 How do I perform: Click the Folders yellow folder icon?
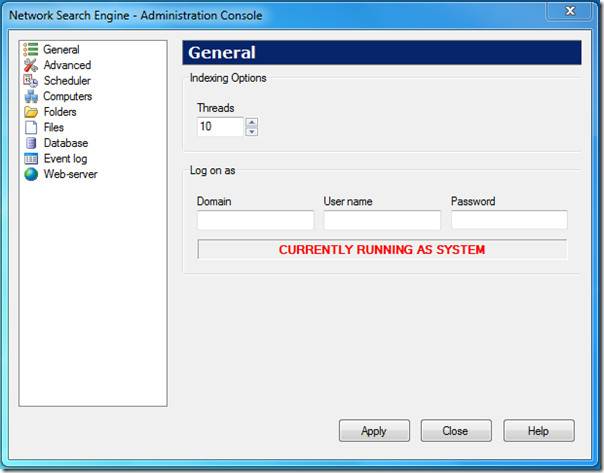point(31,112)
